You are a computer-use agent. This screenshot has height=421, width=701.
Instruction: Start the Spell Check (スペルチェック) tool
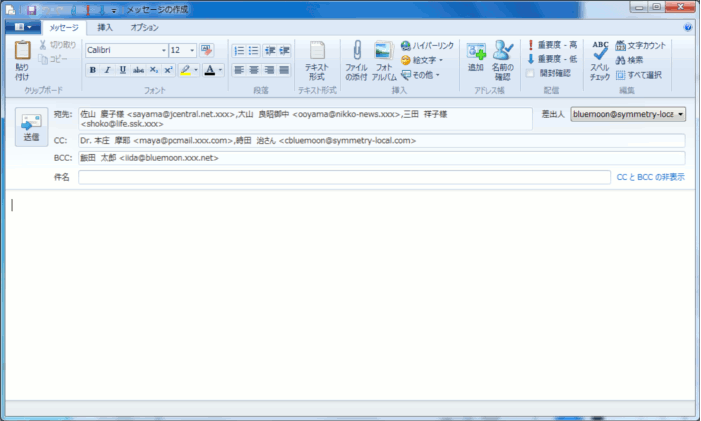599,60
